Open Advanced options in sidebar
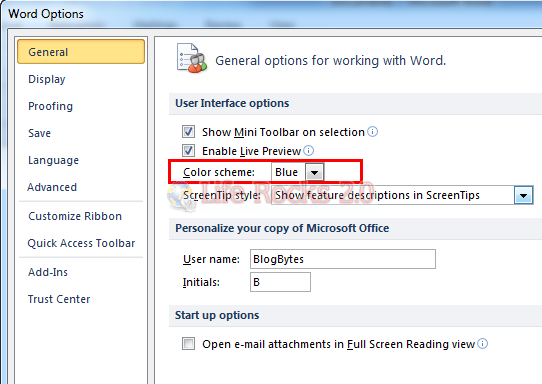Screen dimensions: 542x384 52,187
